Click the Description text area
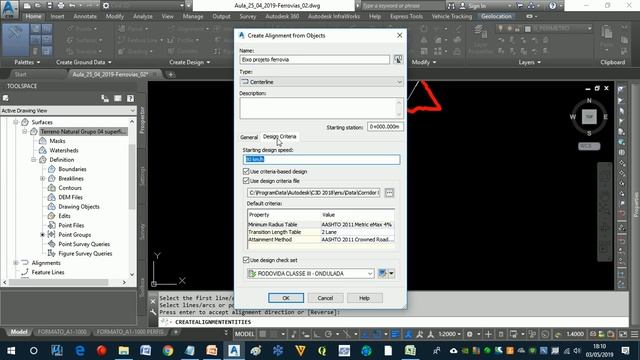 pyautogui.click(x=321, y=108)
